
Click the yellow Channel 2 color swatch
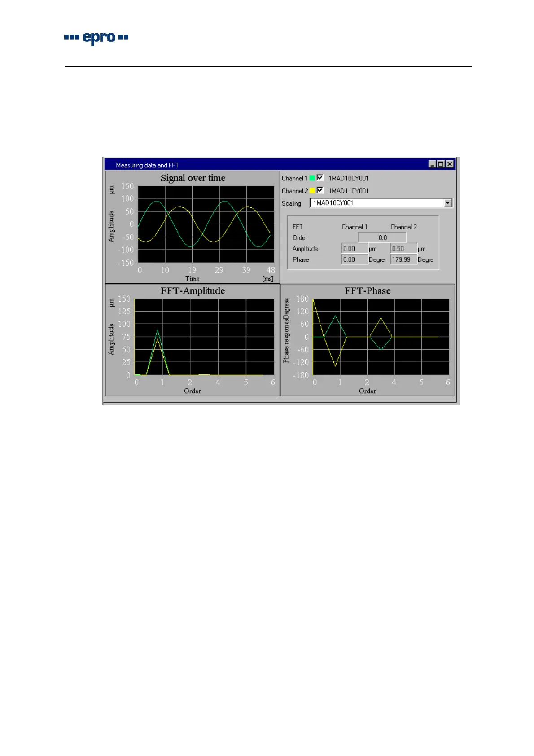[x=312, y=191]
